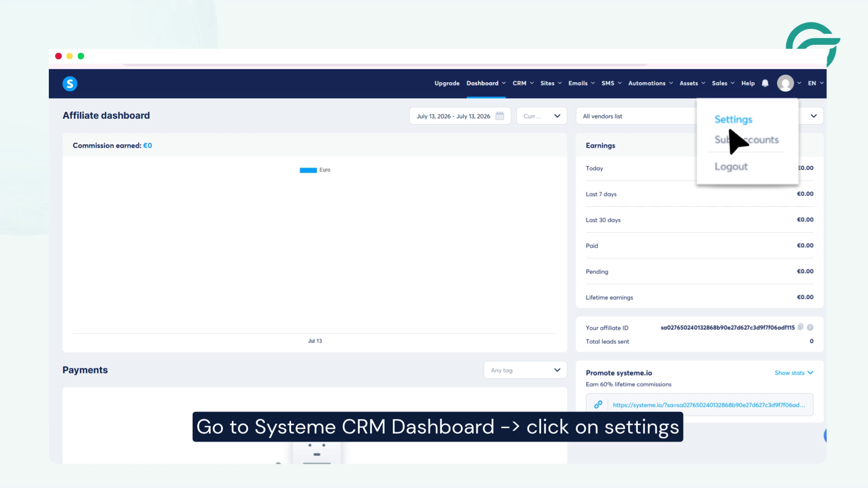
Task: Select Sub accounts from profile menu
Action: pos(746,140)
